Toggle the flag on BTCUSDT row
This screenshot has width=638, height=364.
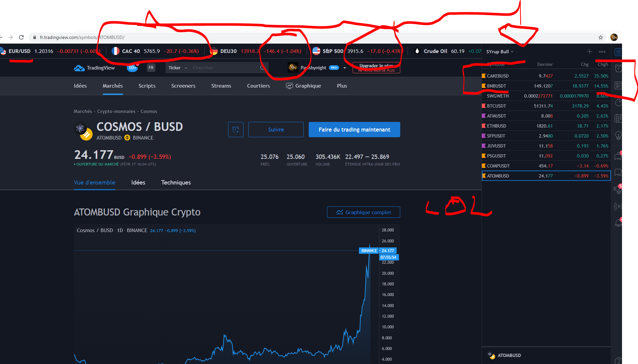tap(484, 106)
